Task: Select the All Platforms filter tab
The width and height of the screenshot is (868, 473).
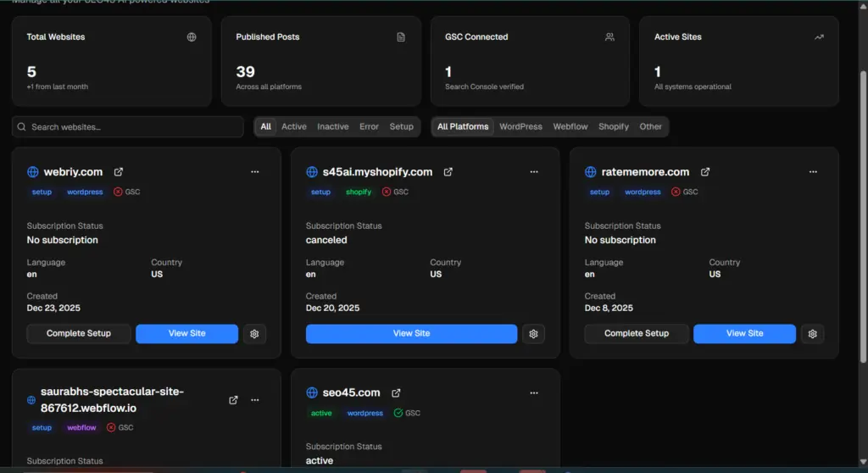Action: click(463, 127)
